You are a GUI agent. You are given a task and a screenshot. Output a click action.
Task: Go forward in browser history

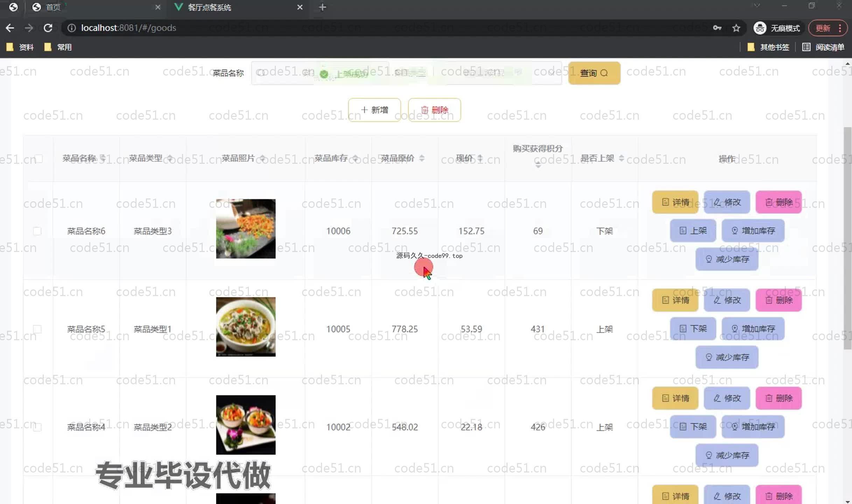29,28
